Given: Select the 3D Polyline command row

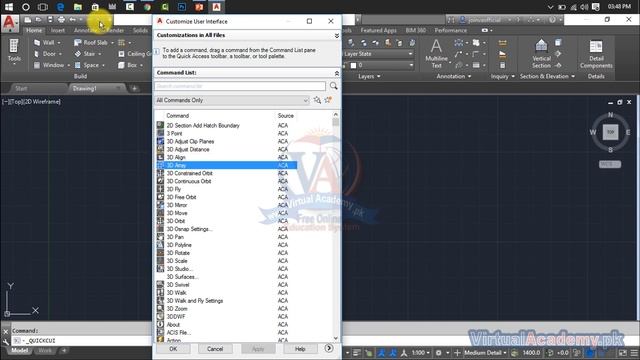Looking at the screenshot, I should tap(227, 245).
